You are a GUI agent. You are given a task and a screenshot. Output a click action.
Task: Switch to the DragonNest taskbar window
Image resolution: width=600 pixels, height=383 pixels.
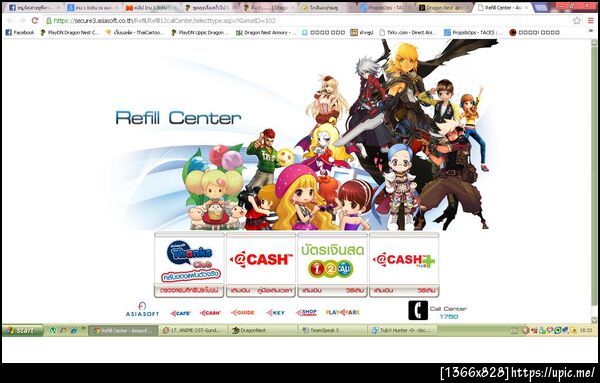[263, 330]
